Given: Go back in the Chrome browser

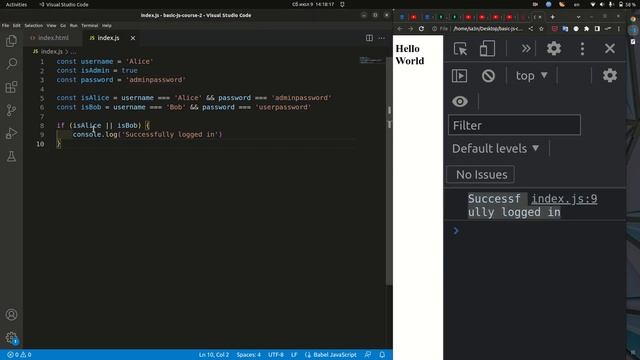Looking at the screenshot, I should (400, 29).
